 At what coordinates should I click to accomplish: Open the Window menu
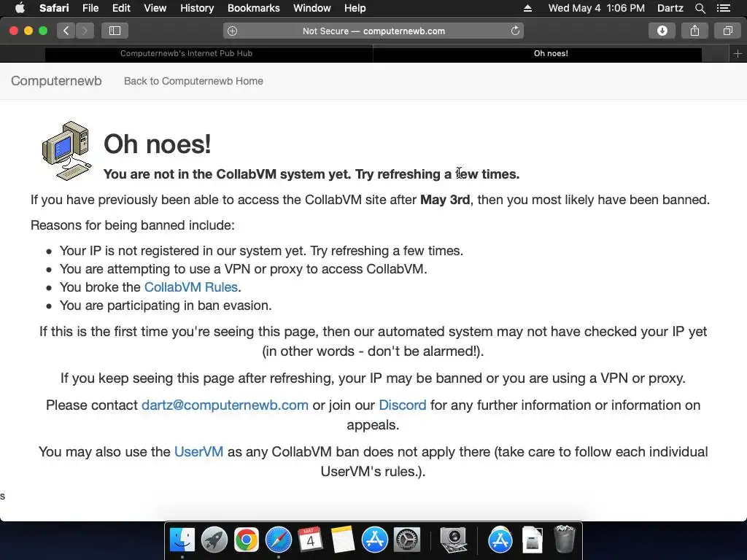click(311, 8)
